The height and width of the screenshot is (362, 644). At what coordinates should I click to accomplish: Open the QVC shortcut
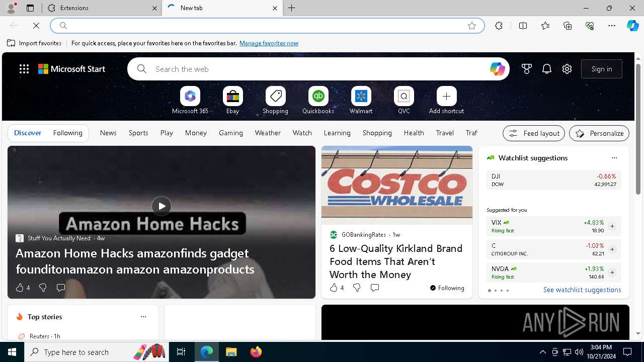[404, 101]
